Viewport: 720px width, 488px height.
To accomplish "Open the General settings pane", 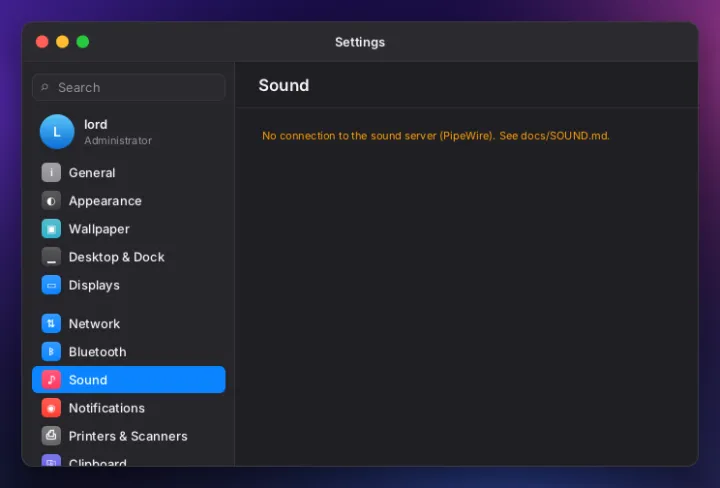I will [x=129, y=173].
